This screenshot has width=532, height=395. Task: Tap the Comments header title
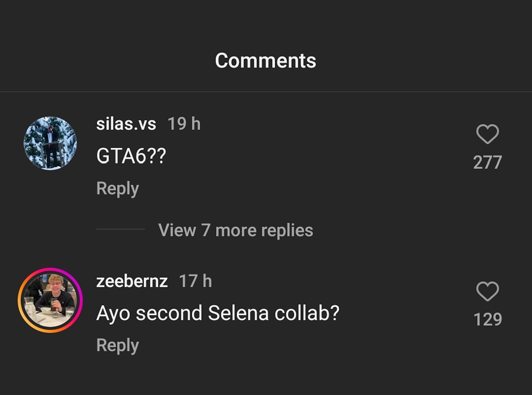click(266, 61)
